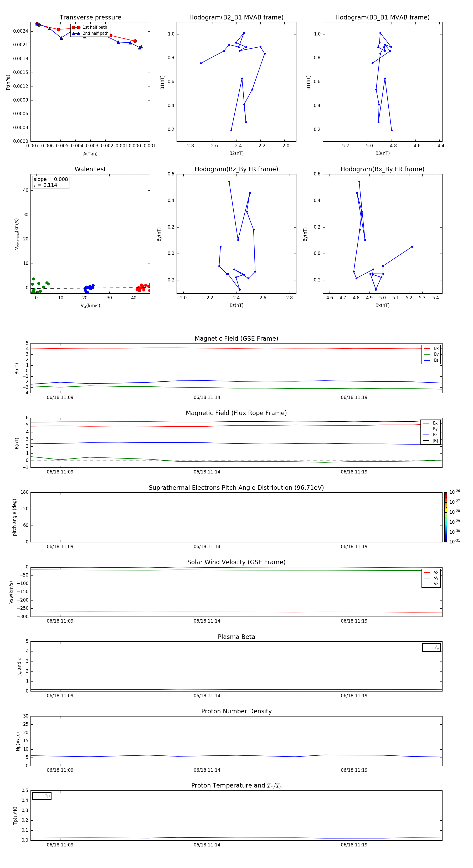Click the 'pitch angle (deg)' axis label
Image resolution: width=473 pixels, height=868 pixels.
14,517
